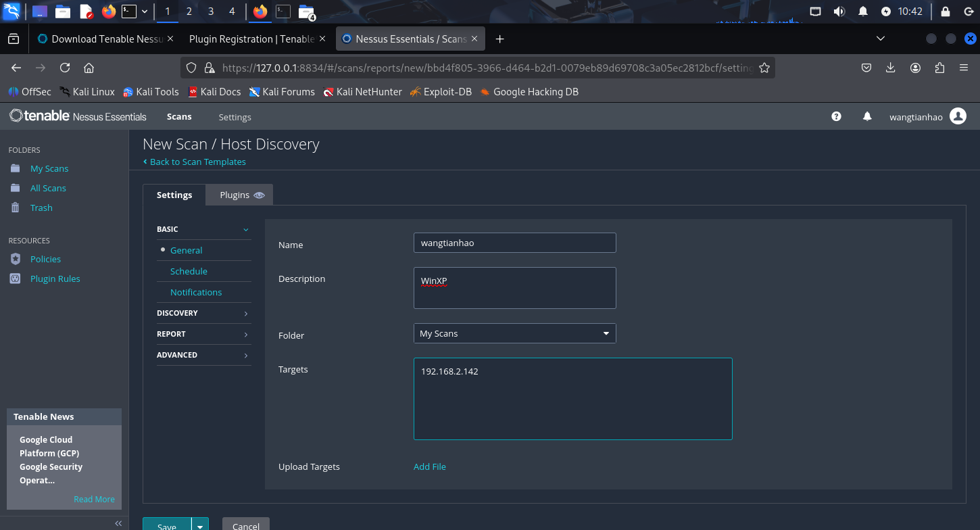Image resolution: width=980 pixels, height=530 pixels.
Task: Switch to workspace 2
Action: point(189,11)
